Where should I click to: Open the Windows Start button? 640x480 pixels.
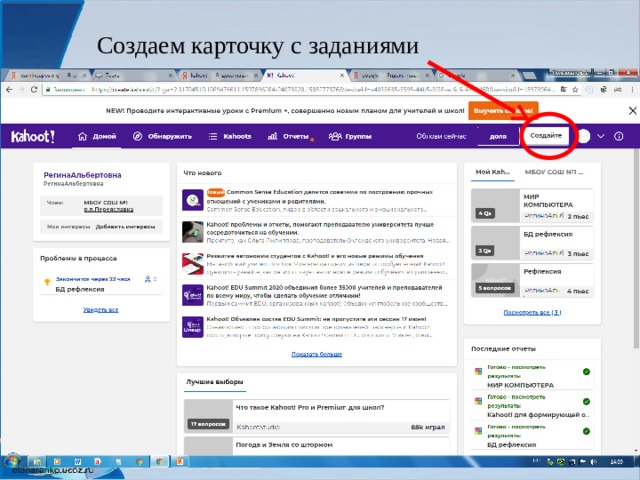coord(13,462)
